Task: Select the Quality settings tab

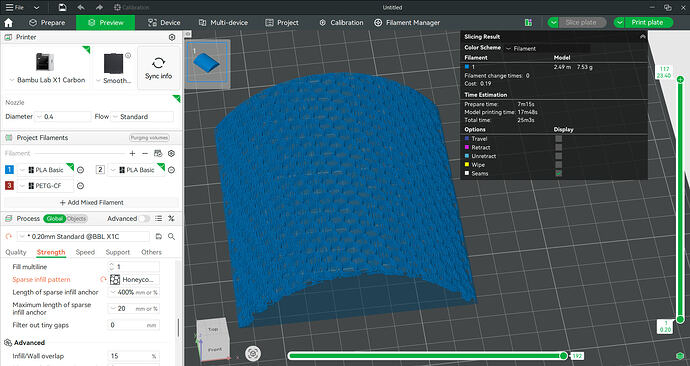Action: (16, 252)
